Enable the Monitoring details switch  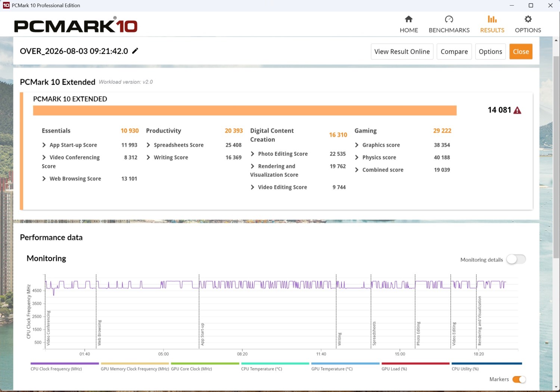(516, 259)
